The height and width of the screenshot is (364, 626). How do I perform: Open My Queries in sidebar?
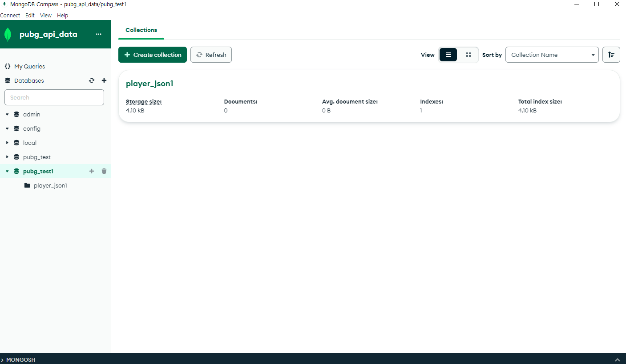tap(29, 66)
